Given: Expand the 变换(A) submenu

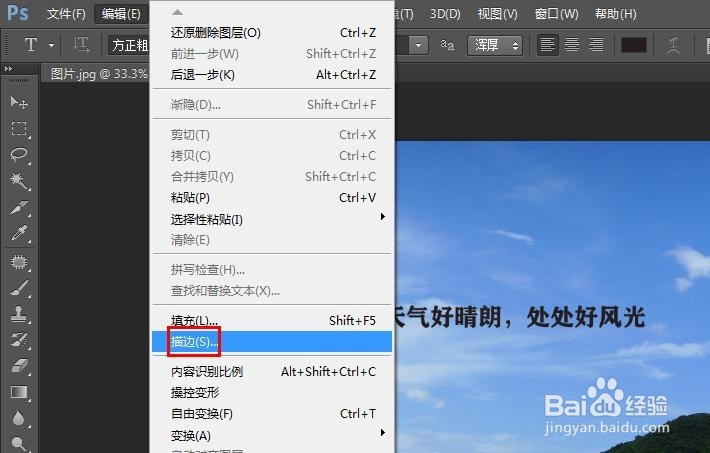Looking at the screenshot, I should (272, 435).
